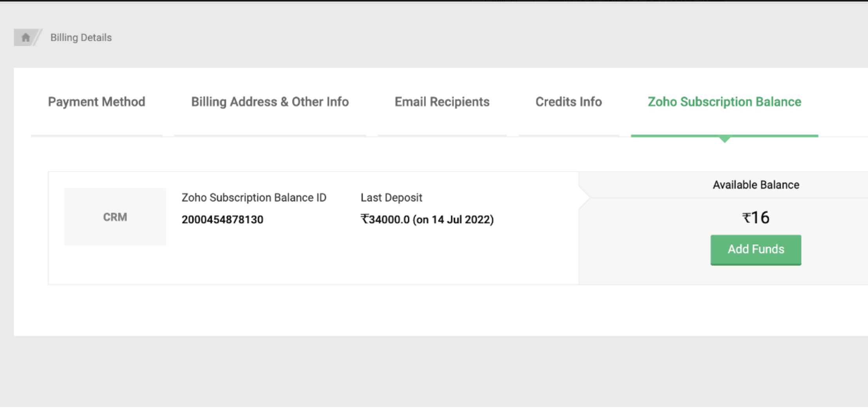Go to the Credits Info tab
Viewport: 868px width, 411px height.
(x=568, y=102)
